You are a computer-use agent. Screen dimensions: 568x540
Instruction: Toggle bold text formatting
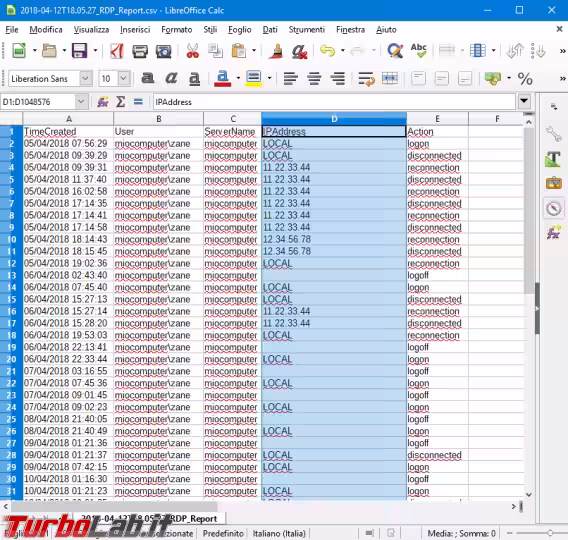147,78
